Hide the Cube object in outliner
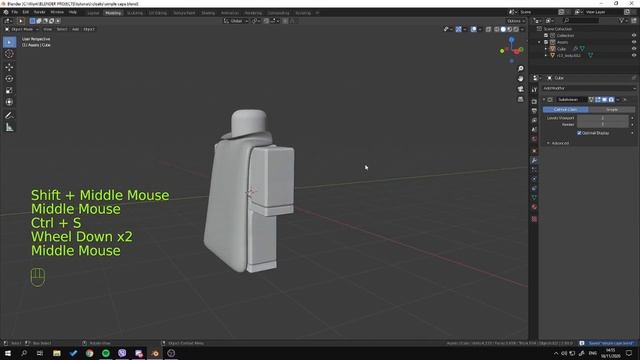640x360 pixels. coord(634,49)
